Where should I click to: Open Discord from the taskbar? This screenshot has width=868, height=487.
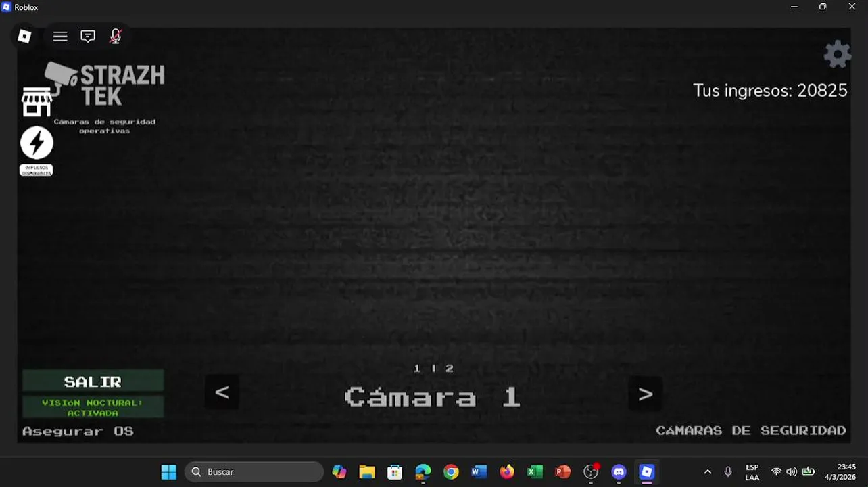(619, 471)
